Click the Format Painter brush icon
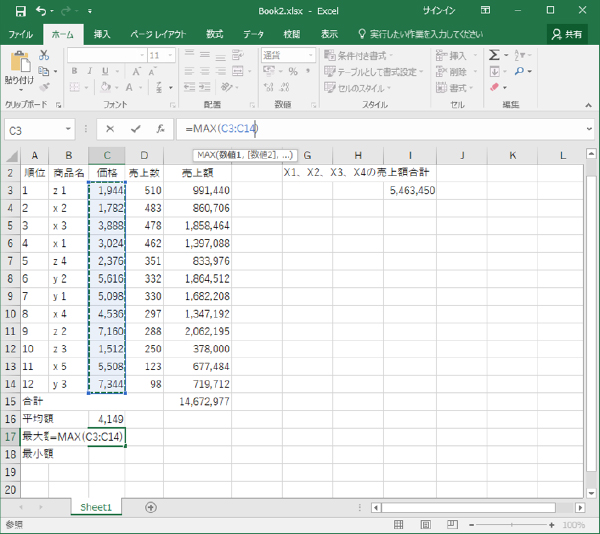This screenshot has height=534, width=600. click(44, 87)
